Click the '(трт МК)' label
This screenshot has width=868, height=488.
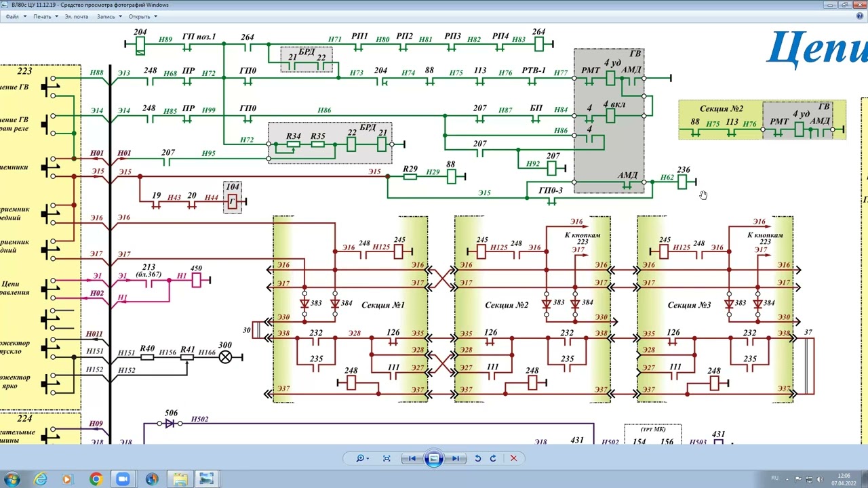(x=654, y=429)
